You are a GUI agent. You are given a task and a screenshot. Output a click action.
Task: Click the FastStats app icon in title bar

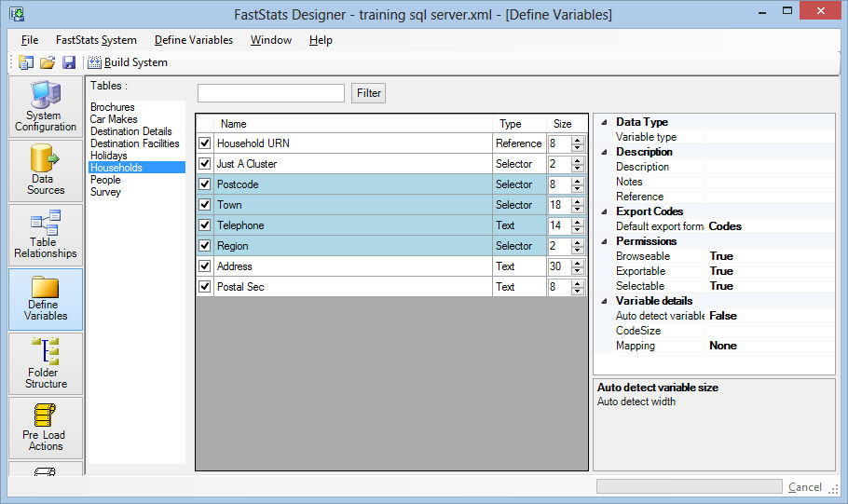click(17, 14)
